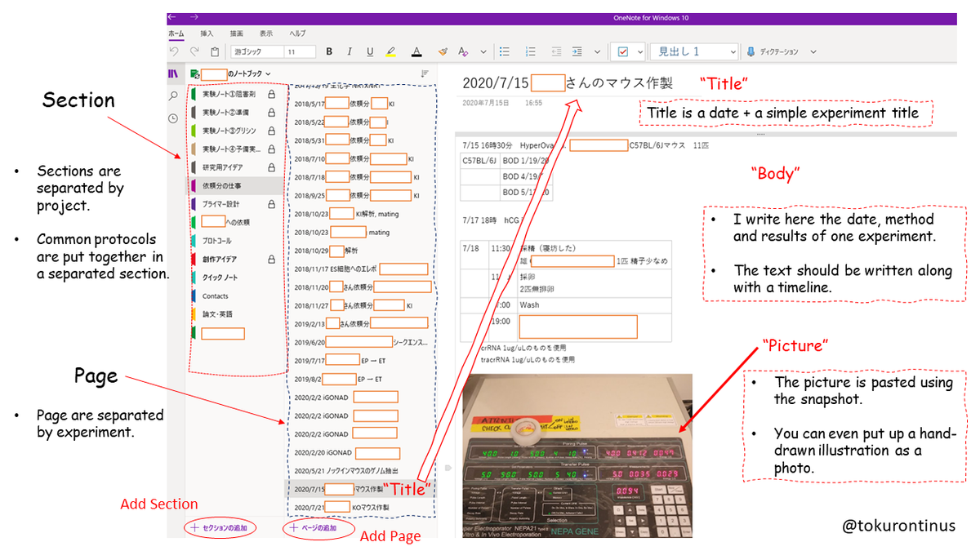This screenshot has height=551, width=980.
Task: Open page 2020/7/21 KOマウス作製
Action: point(359,507)
